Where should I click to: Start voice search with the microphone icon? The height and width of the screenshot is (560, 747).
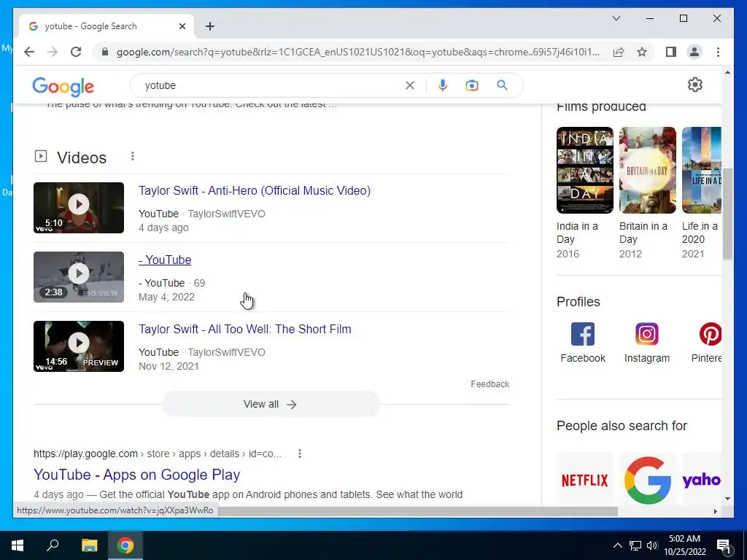pos(443,85)
